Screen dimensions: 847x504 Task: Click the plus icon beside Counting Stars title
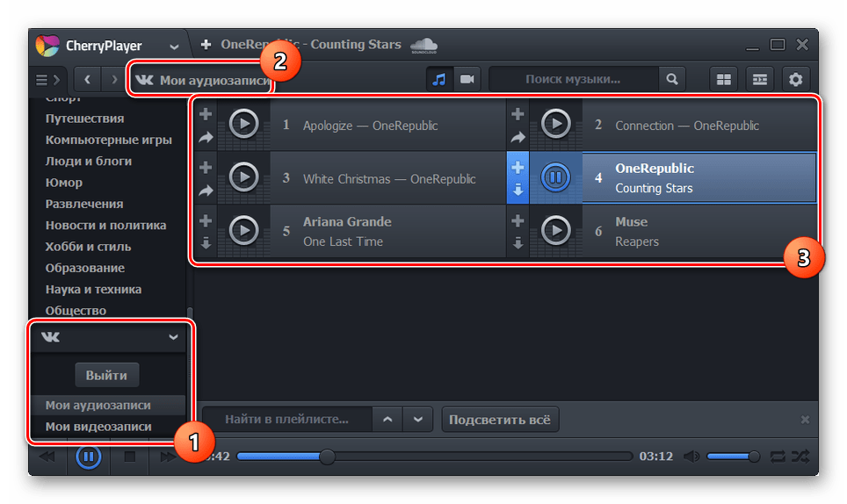point(206,45)
